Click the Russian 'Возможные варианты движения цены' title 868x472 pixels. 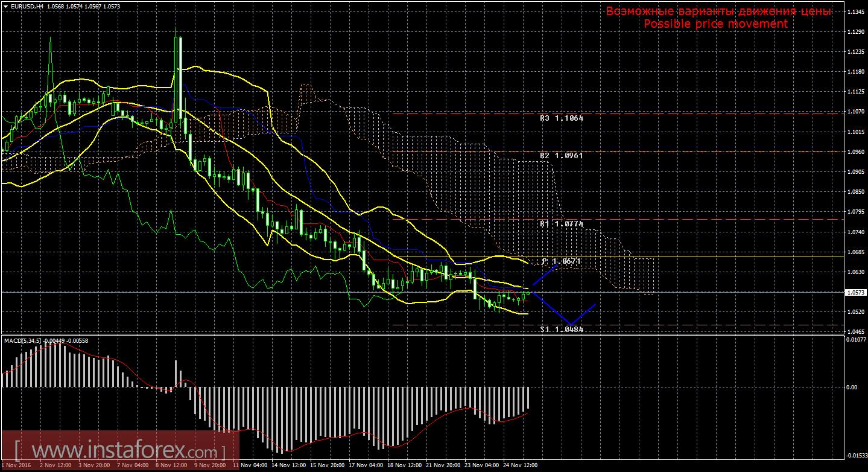pos(718,11)
